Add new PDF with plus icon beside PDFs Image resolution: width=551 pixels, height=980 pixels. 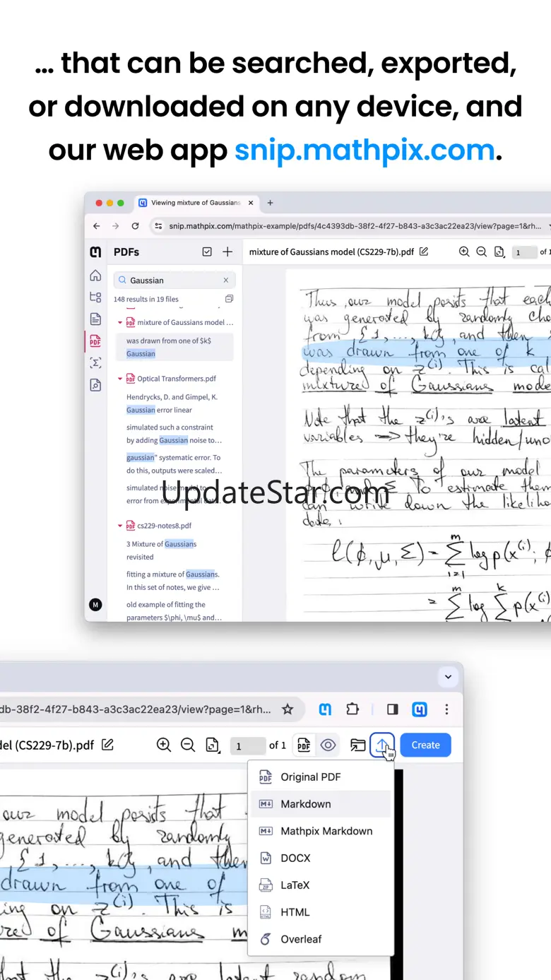227,252
